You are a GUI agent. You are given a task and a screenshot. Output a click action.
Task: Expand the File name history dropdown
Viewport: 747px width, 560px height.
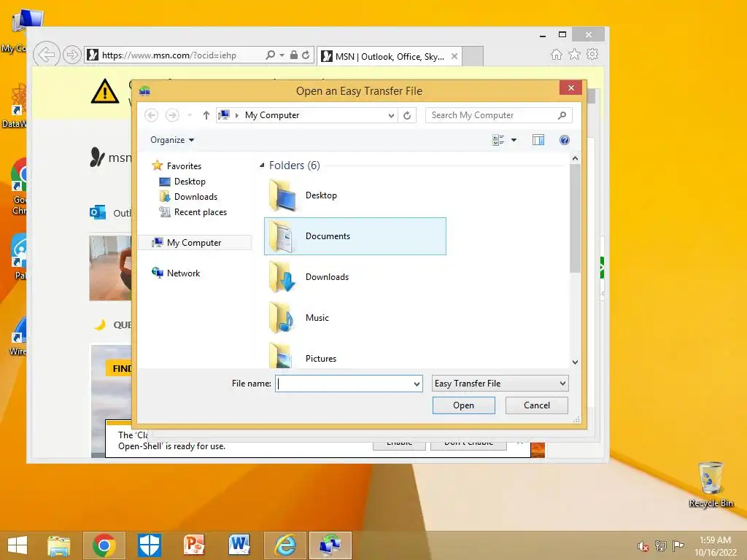click(x=417, y=384)
